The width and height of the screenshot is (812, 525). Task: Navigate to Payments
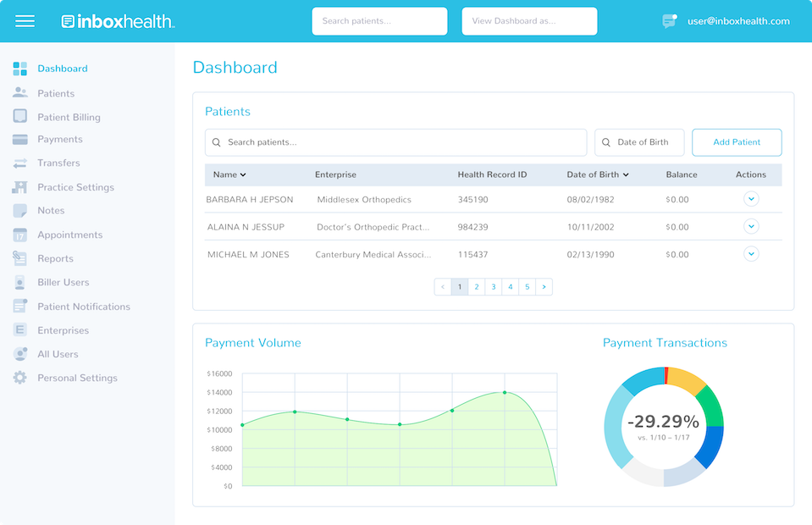click(60, 139)
